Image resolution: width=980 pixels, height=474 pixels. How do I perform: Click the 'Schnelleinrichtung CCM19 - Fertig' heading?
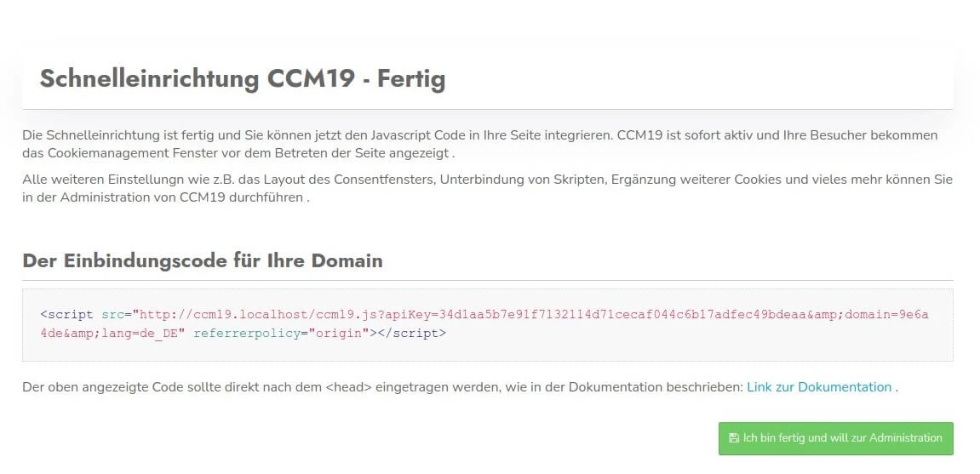243,79
